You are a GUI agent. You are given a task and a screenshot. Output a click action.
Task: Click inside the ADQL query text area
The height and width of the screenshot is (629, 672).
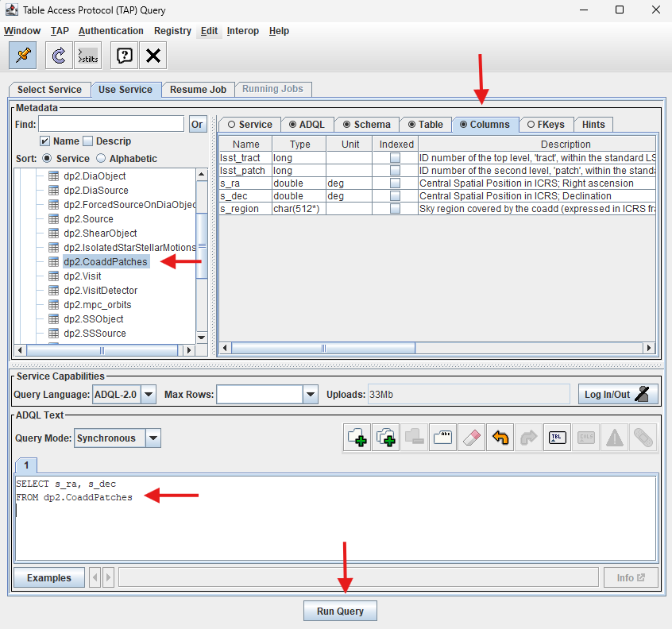[335, 518]
